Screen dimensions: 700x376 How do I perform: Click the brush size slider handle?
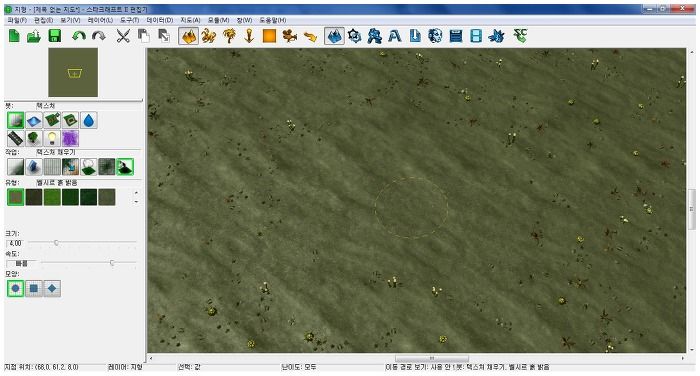[56, 242]
